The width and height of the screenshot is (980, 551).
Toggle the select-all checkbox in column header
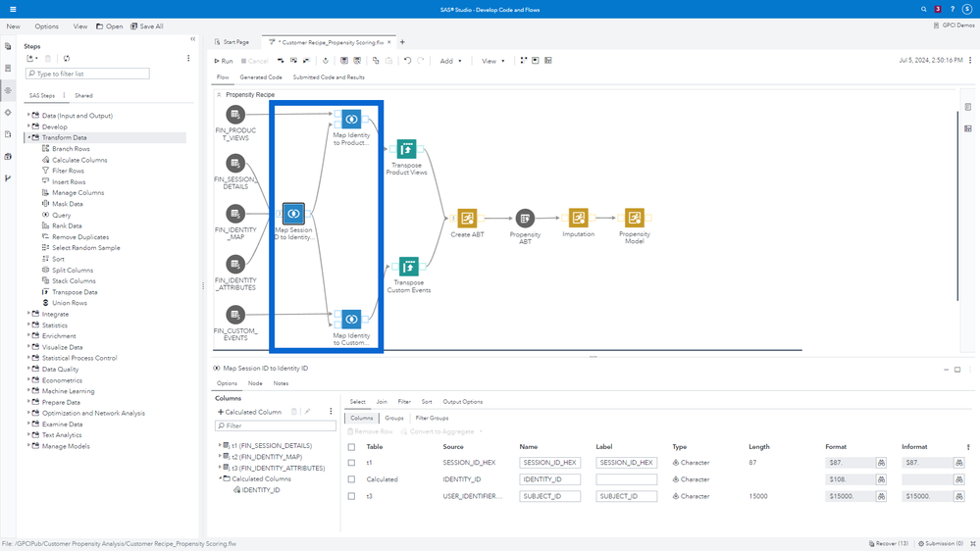tap(351, 447)
